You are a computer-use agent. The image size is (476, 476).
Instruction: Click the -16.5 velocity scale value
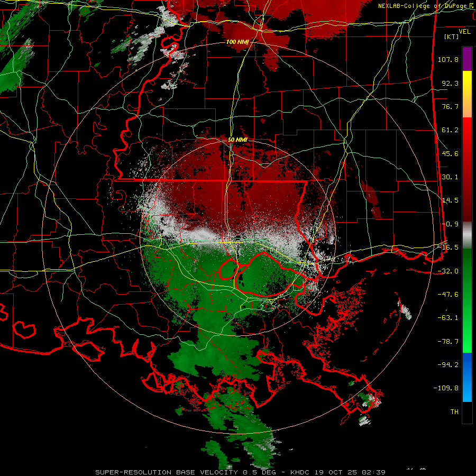tap(448, 248)
